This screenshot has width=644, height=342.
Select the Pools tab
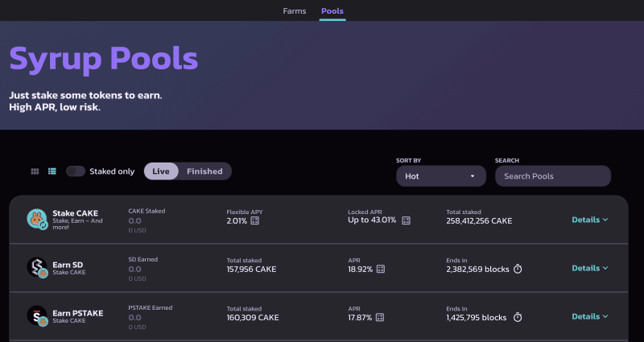332,11
